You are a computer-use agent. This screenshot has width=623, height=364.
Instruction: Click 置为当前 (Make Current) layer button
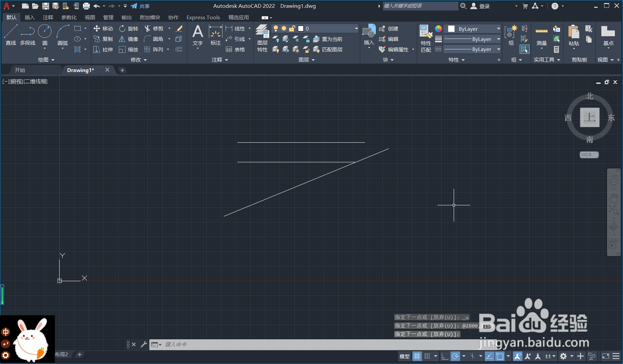pyautogui.click(x=328, y=39)
